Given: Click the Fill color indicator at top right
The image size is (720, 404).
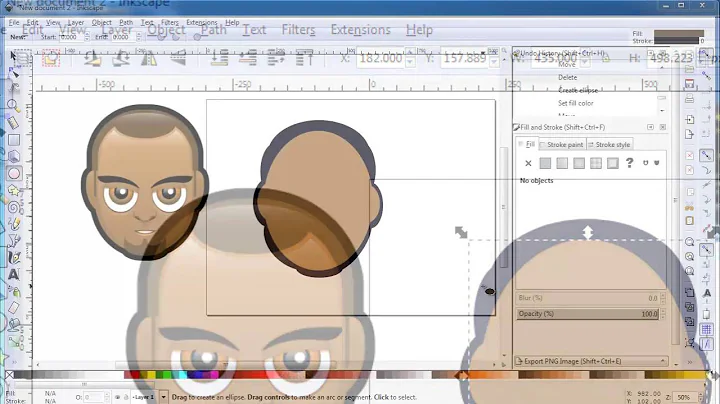Looking at the screenshot, I should pos(679,34).
